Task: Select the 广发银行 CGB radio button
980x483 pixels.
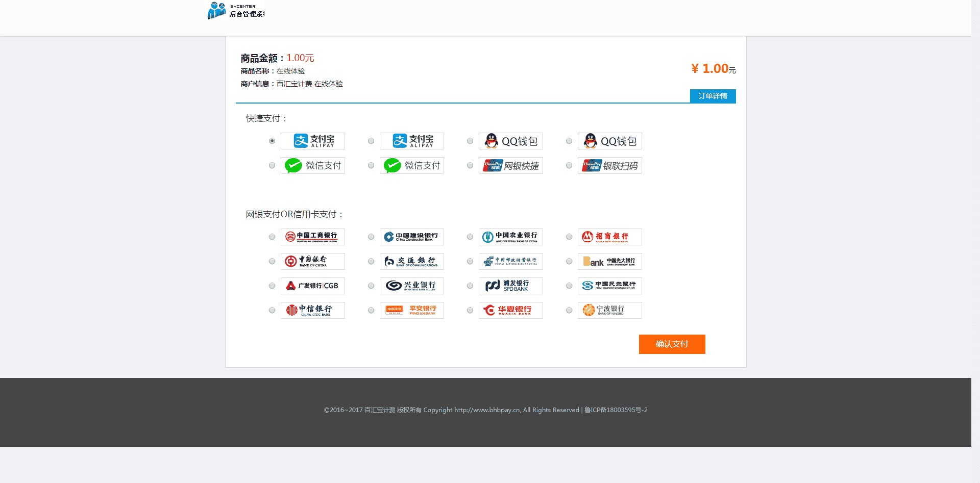Action: coord(272,286)
